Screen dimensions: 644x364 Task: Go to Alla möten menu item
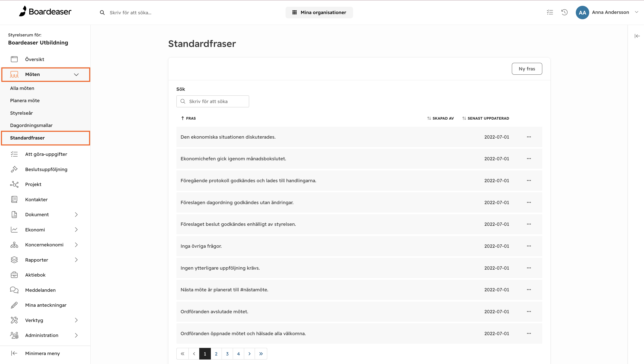pos(22,88)
